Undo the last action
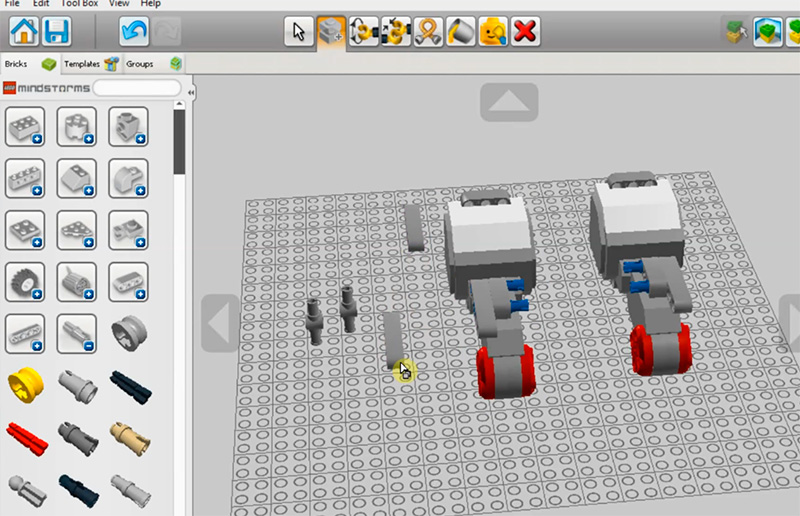The height and width of the screenshot is (516, 800). coord(134,31)
